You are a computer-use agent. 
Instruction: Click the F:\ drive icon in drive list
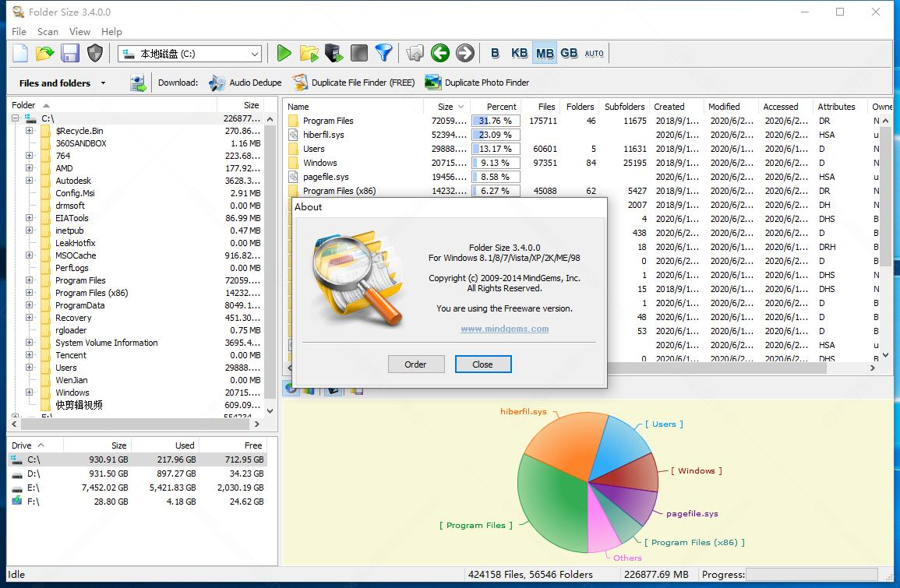tap(16, 501)
